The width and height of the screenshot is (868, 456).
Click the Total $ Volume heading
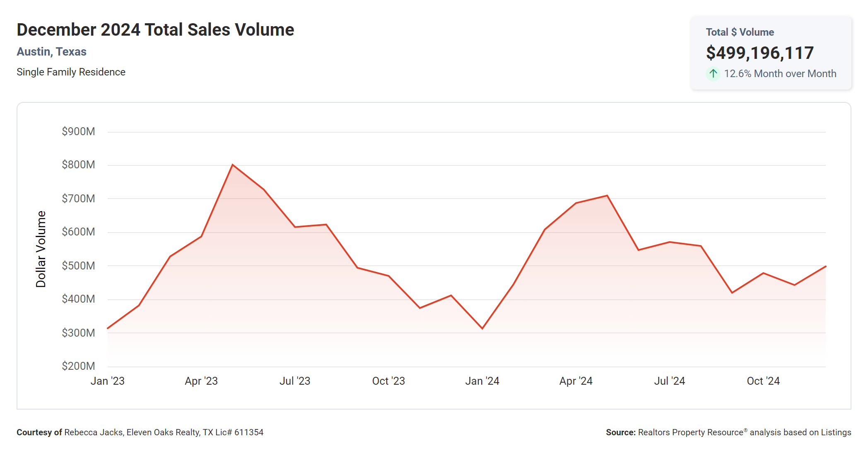tap(740, 32)
